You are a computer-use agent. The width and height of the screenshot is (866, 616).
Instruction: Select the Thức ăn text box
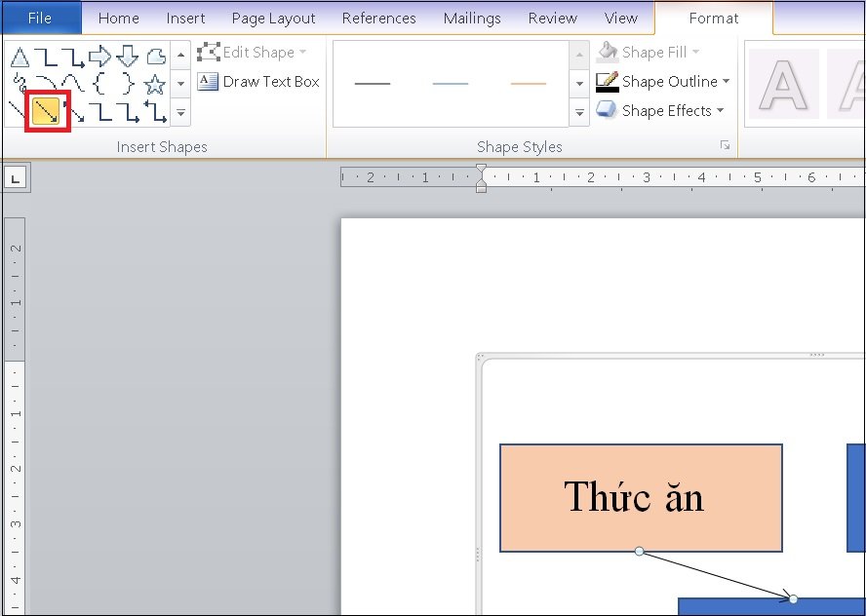pos(641,497)
